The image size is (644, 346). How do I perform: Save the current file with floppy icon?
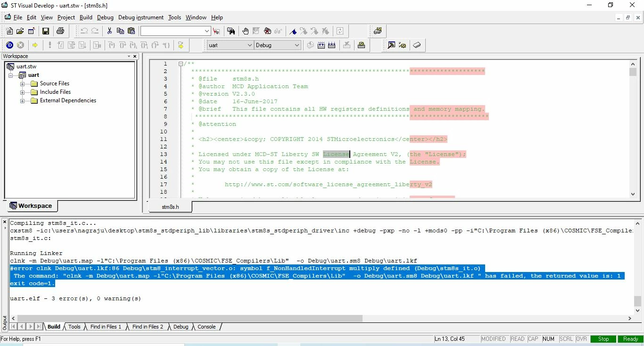[46, 31]
